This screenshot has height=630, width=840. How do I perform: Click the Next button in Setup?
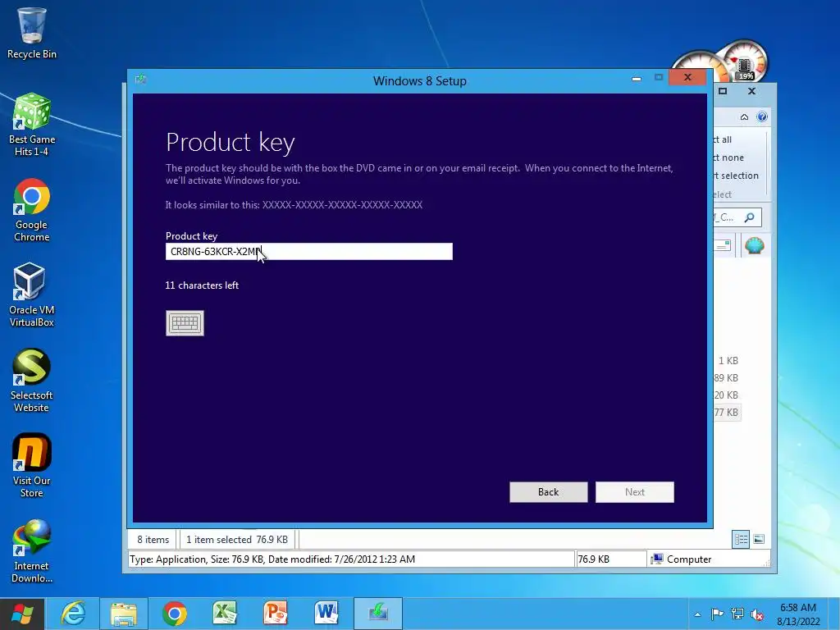point(635,492)
